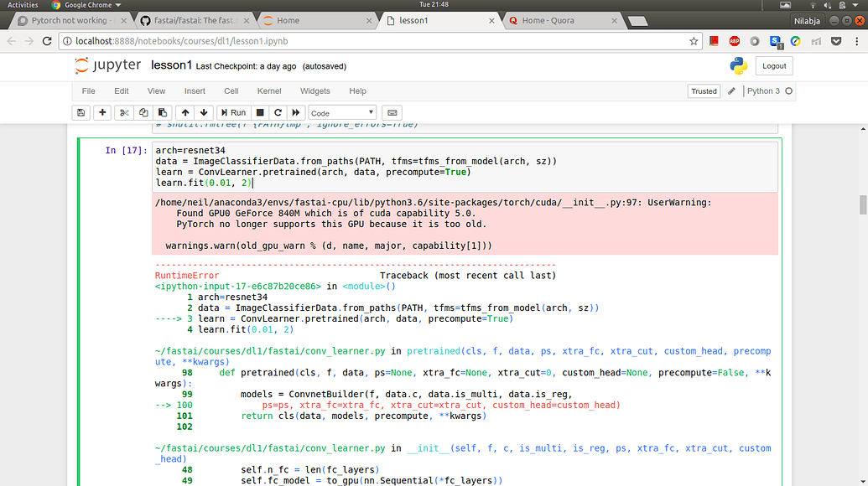Click the Logout button

(x=773, y=65)
